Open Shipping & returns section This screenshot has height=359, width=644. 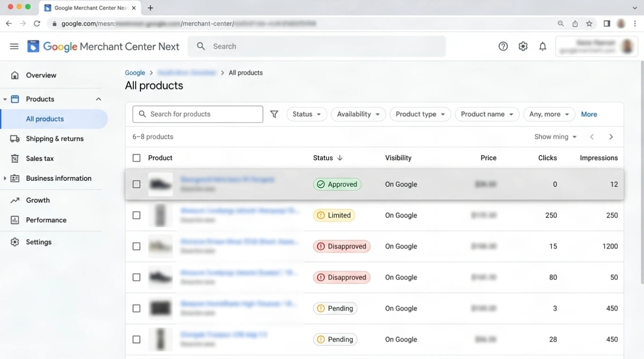pyautogui.click(x=54, y=139)
